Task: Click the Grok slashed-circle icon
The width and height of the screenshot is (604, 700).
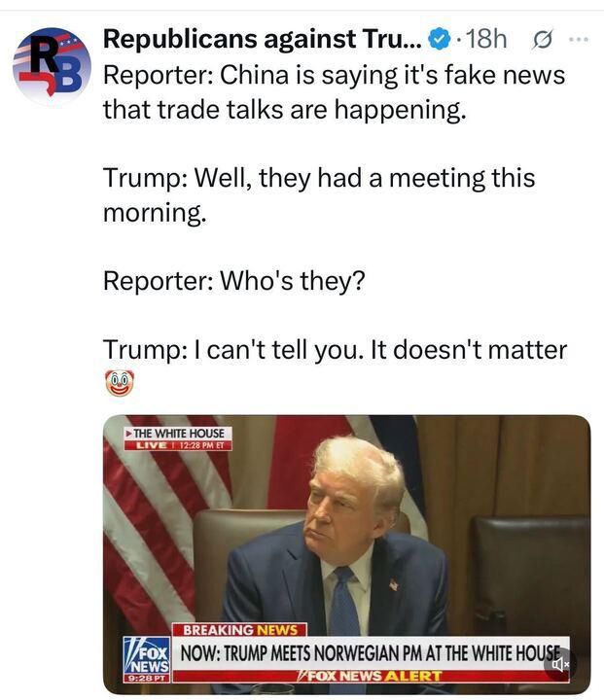Action: point(543,41)
